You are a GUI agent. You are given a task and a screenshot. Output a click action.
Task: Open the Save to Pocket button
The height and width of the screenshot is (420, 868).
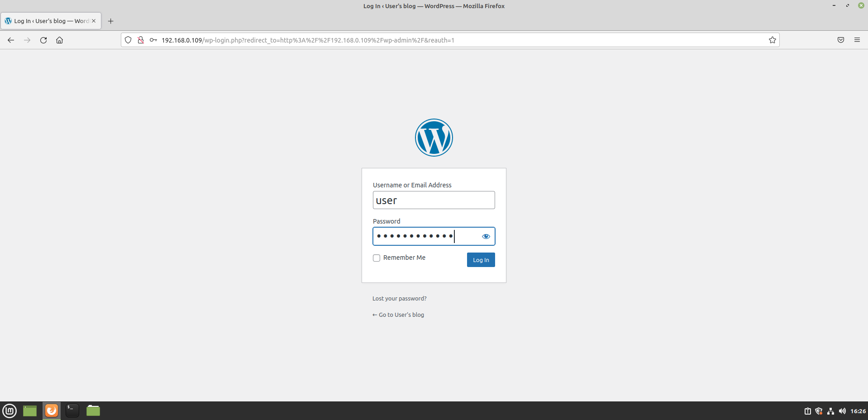841,40
